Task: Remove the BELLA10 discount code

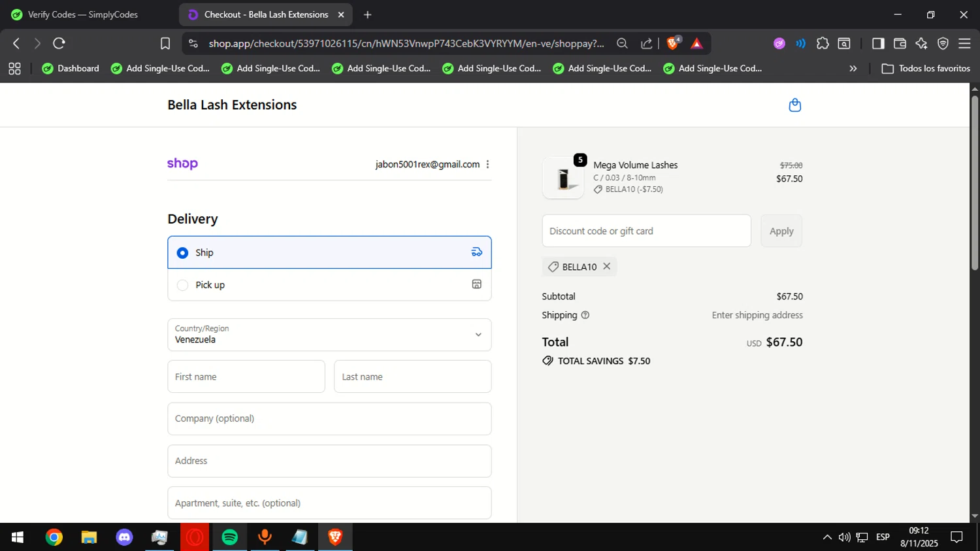Action: 606,267
